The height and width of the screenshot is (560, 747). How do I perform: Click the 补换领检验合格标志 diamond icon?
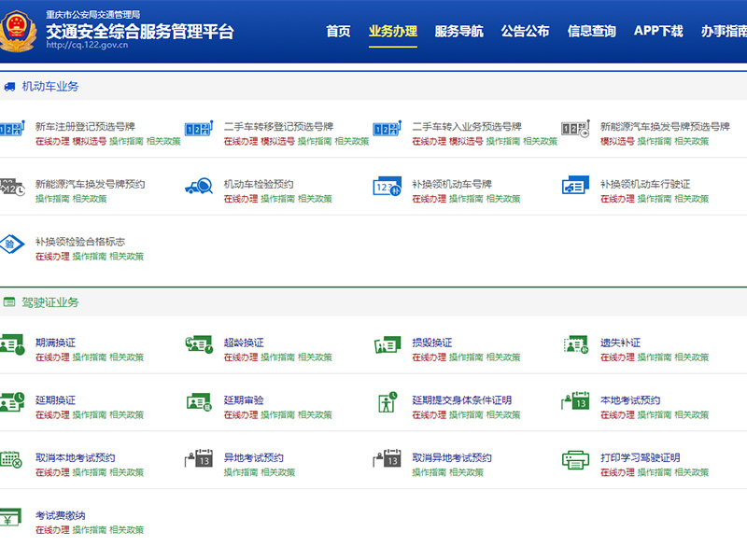(12, 245)
